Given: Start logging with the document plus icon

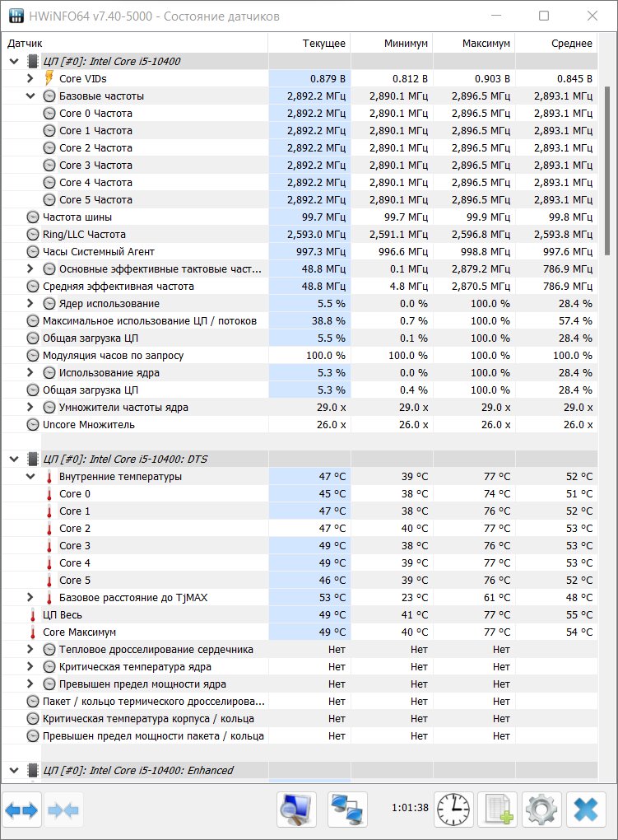Looking at the screenshot, I should point(498,810).
